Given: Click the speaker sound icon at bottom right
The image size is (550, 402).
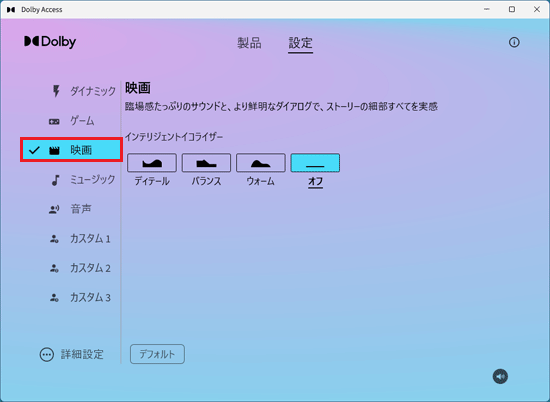Looking at the screenshot, I should click(x=500, y=376).
